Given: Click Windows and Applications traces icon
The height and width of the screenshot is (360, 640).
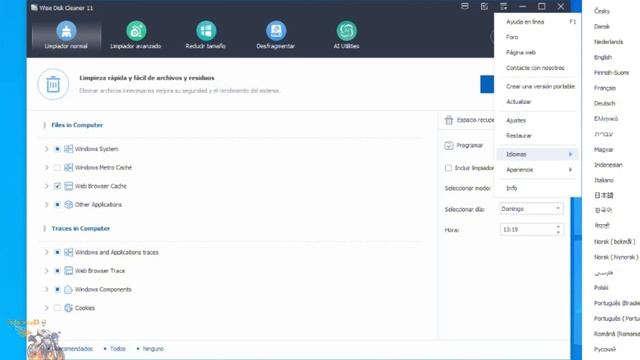Looking at the screenshot, I should point(68,252).
